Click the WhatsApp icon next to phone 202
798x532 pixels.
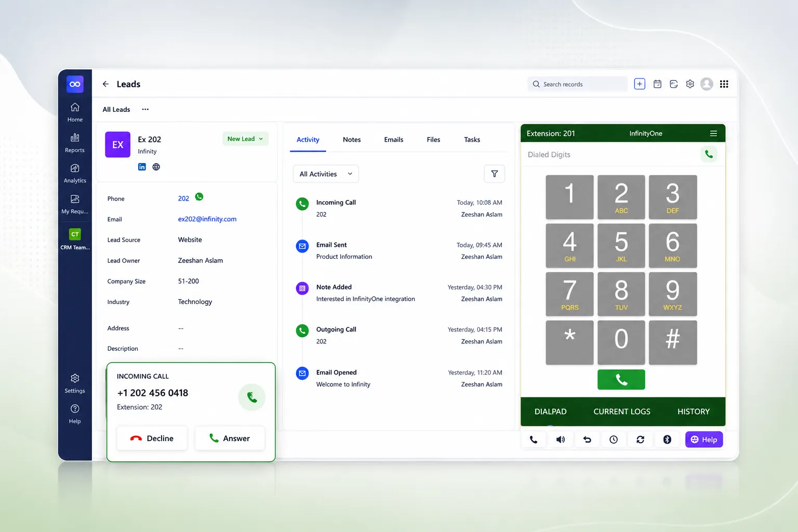tap(199, 197)
